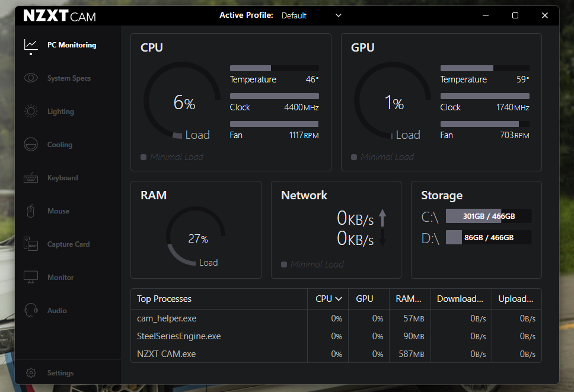This screenshot has height=392, width=574.
Task: Click the GPU clock bar
Action: [484, 96]
